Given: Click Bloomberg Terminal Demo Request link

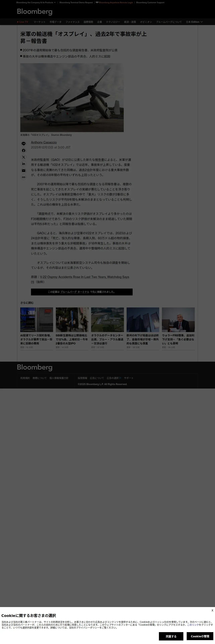Looking at the screenshot, I should point(76,3).
